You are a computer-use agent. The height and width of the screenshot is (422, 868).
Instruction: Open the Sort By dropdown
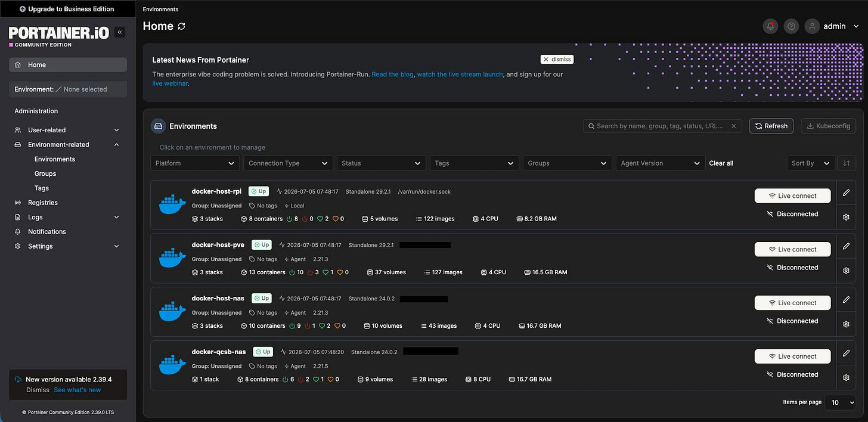(811, 163)
